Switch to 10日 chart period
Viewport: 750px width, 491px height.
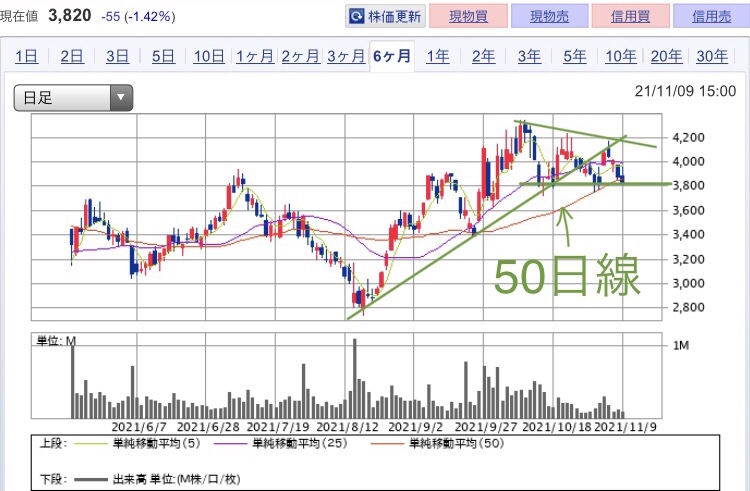209,56
